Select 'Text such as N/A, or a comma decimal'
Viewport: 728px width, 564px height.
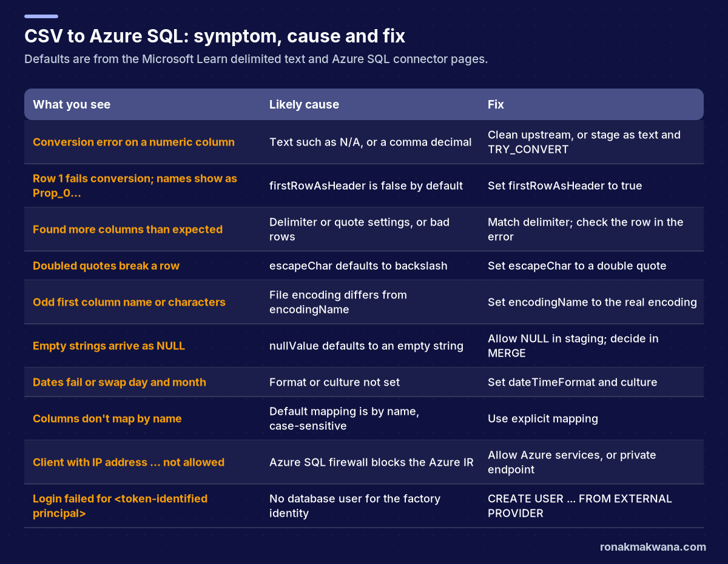[x=371, y=142]
